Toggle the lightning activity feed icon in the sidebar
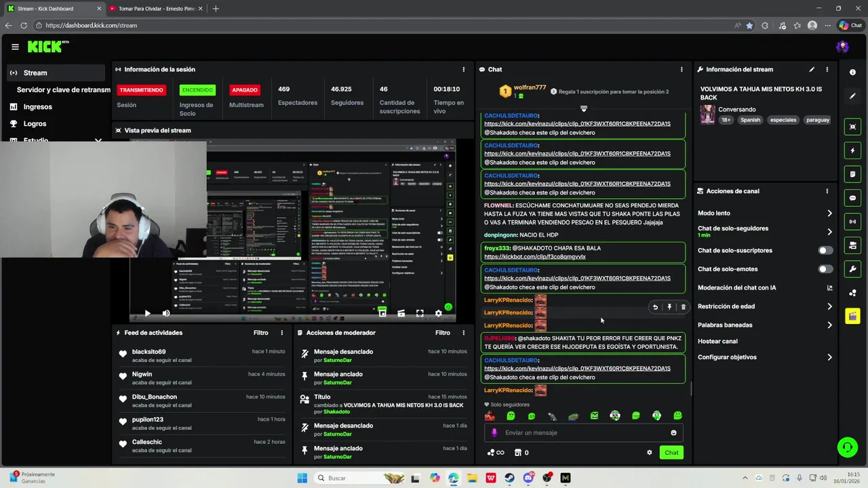 click(852, 150)
